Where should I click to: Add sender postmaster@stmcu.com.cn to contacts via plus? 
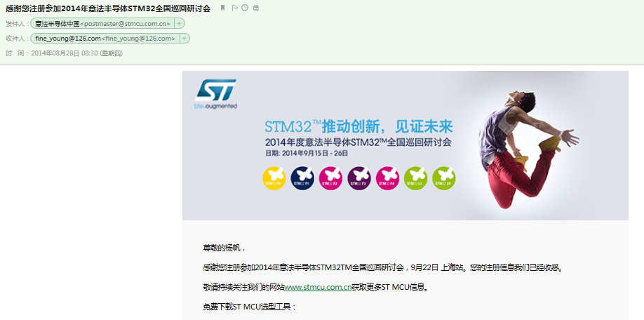point(179,24)
